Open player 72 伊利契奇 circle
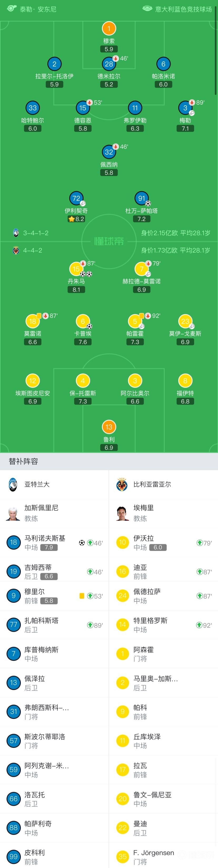The width and height of the screenshot is (218, 868). point(76,198)
